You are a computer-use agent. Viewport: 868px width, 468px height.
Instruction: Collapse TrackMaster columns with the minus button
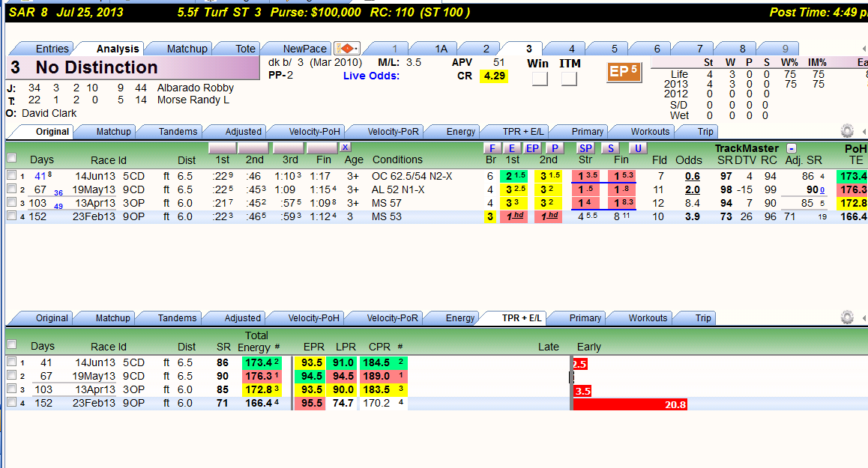click(x=792, y=148)
